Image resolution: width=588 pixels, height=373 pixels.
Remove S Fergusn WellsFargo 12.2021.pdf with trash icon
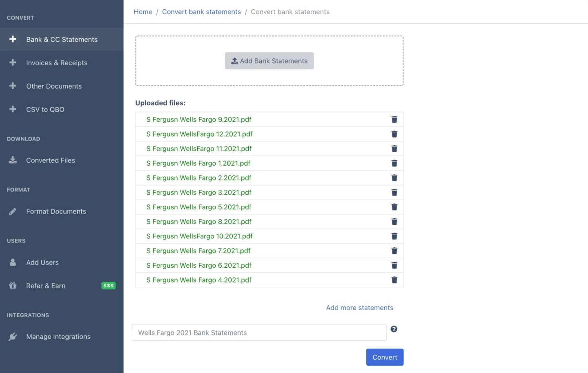[394, 134]
